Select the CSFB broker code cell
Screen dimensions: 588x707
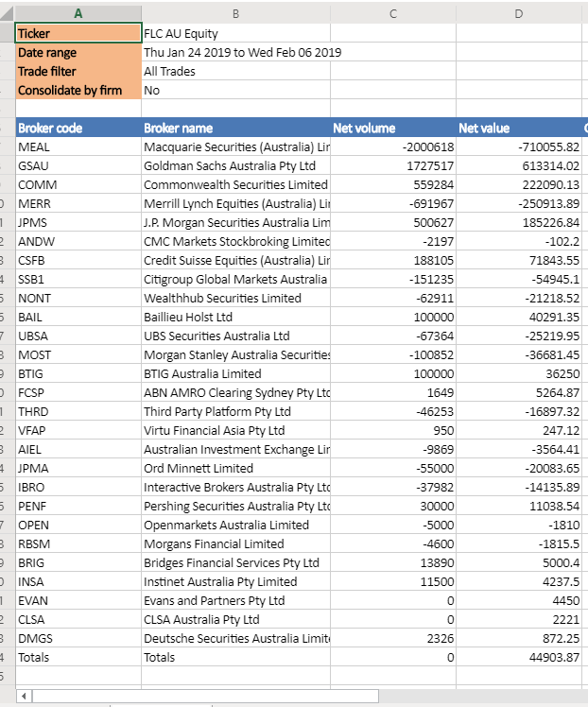click(78, 261)
